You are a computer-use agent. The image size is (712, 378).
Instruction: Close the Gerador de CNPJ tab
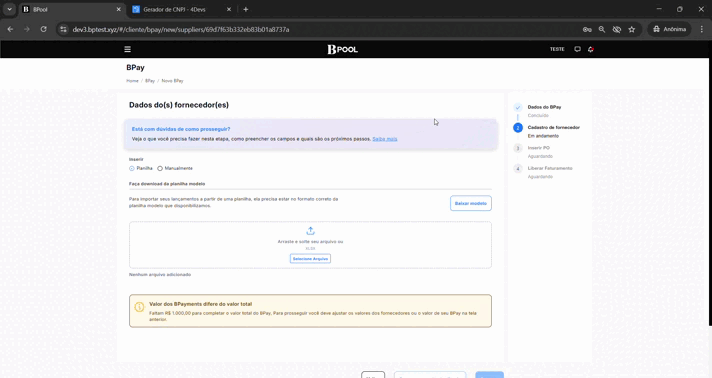point(229,9)
